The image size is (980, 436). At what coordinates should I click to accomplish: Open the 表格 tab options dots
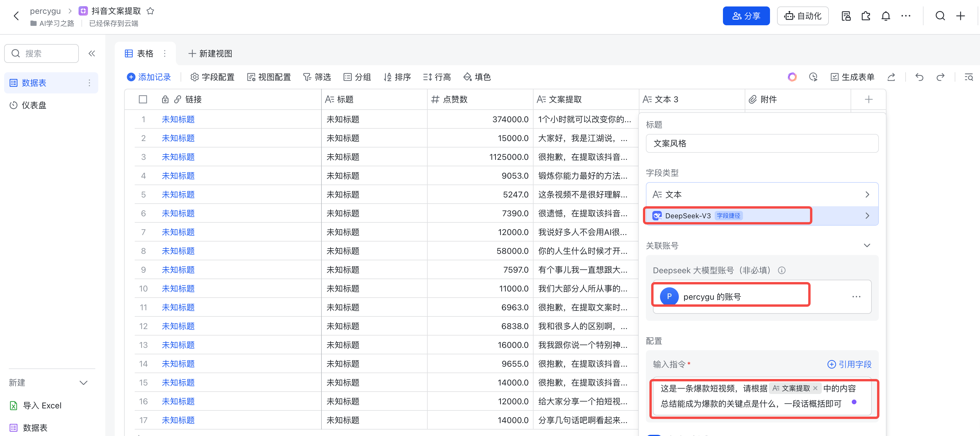(165, 53)
